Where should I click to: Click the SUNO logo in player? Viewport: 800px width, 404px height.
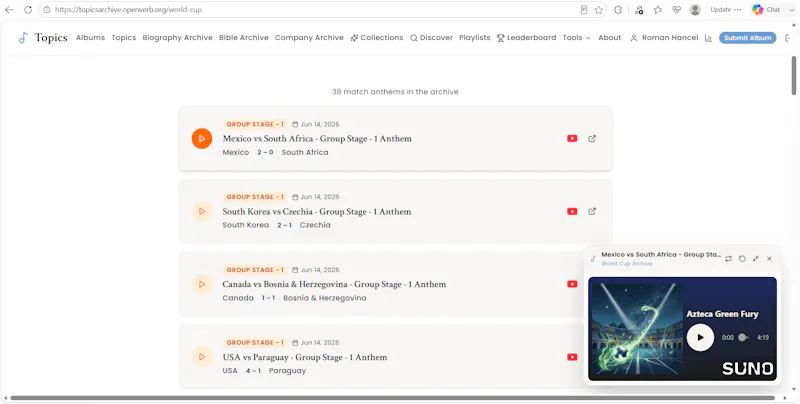point(747,369)
